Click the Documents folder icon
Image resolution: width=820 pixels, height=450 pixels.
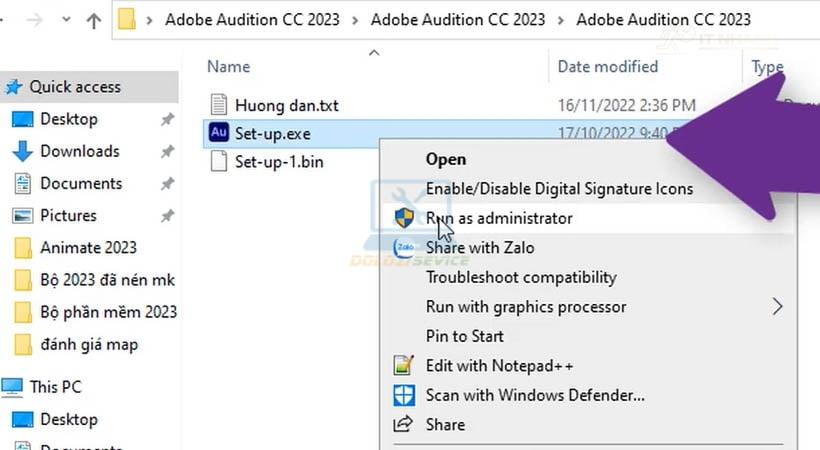(22, 184)
